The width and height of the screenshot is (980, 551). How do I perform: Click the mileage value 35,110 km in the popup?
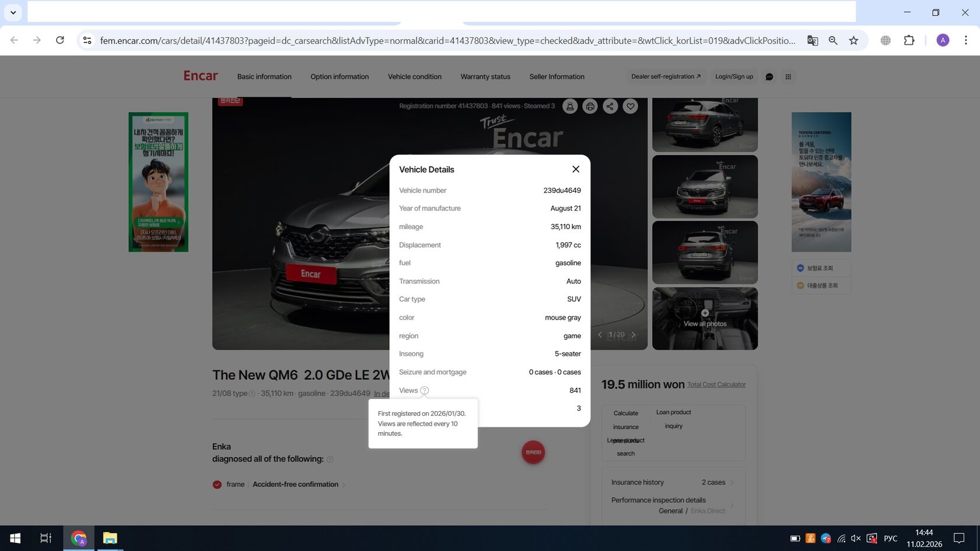coord(565,227)
